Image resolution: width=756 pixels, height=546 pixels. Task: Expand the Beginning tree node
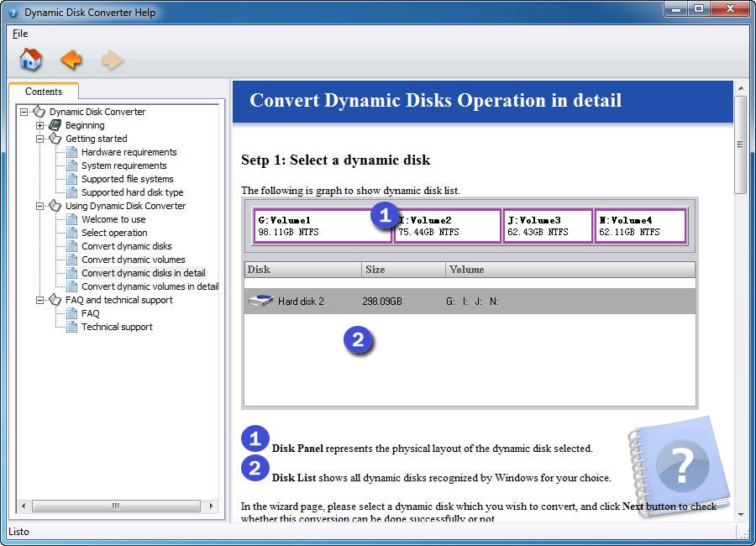click(39, 125)
